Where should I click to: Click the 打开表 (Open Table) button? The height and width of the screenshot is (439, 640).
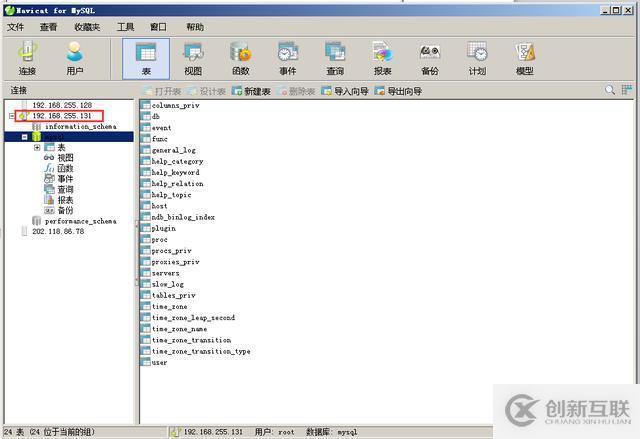point(162,91)
